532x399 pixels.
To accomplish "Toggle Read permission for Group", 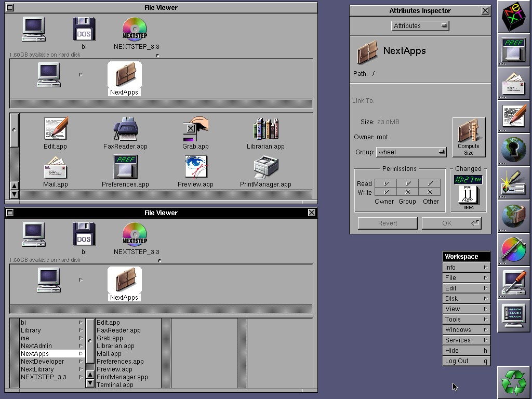I will (407, 183).
